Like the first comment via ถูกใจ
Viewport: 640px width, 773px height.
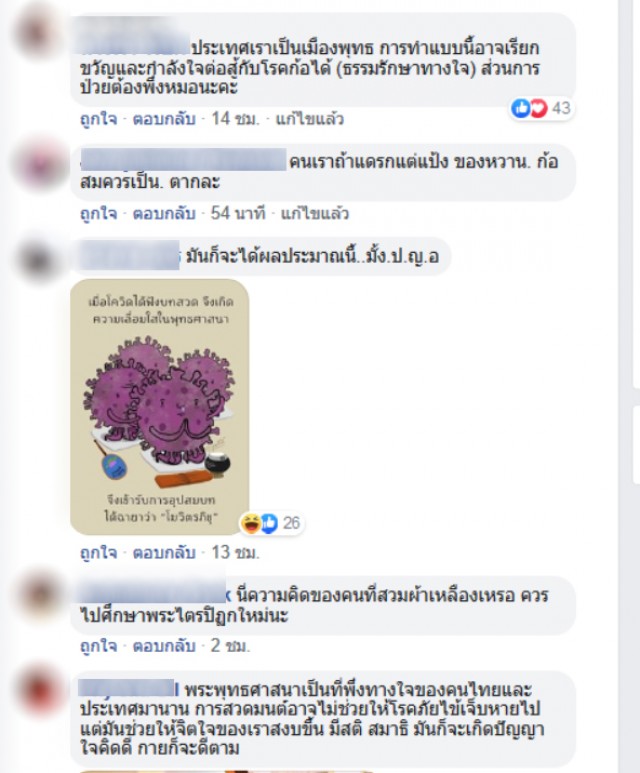[99, 119]
